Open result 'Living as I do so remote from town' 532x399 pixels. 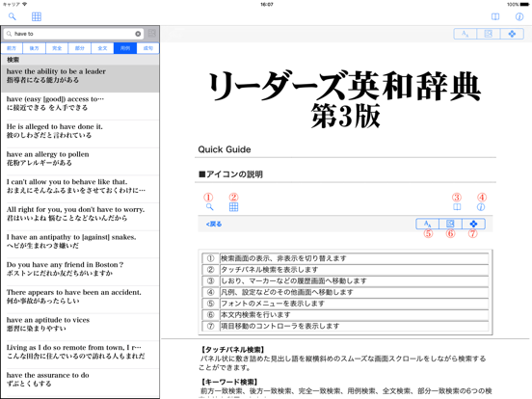click(x=80, y=355)
